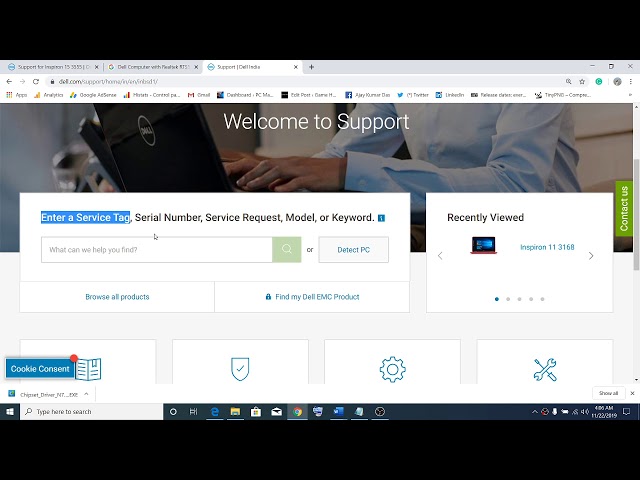The height and width of the screenshot is (480, 640).
Task: Show next recently viewed product
Action: 591,256
